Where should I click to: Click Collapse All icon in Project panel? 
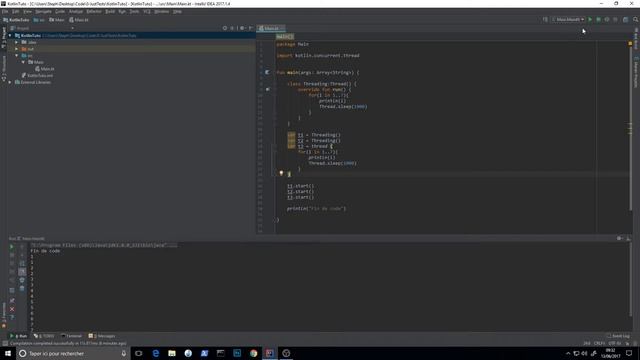coord(232,28)
